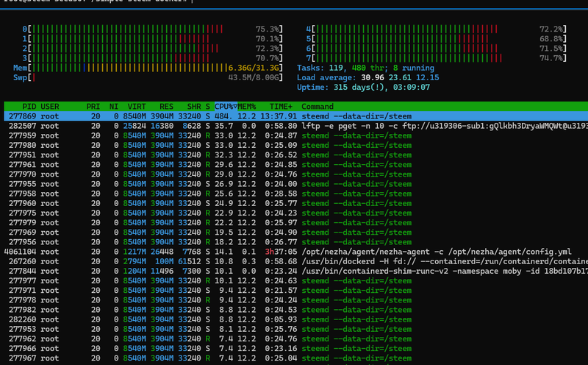The height and width of the screenshot is (365, 588).
Task: Click the TIME+ column header
Action: coord(282,106)
